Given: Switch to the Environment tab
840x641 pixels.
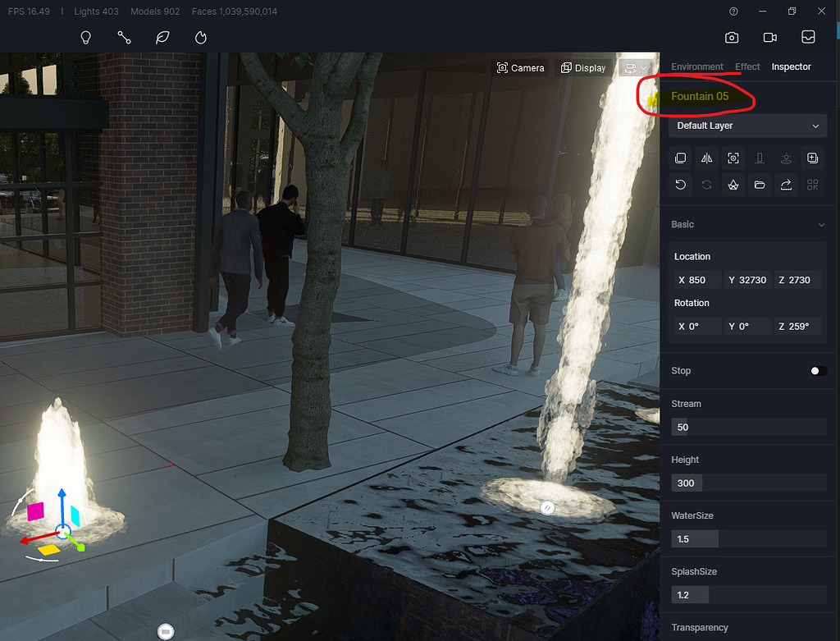Looking at the screenshot, I should point(696,66).
